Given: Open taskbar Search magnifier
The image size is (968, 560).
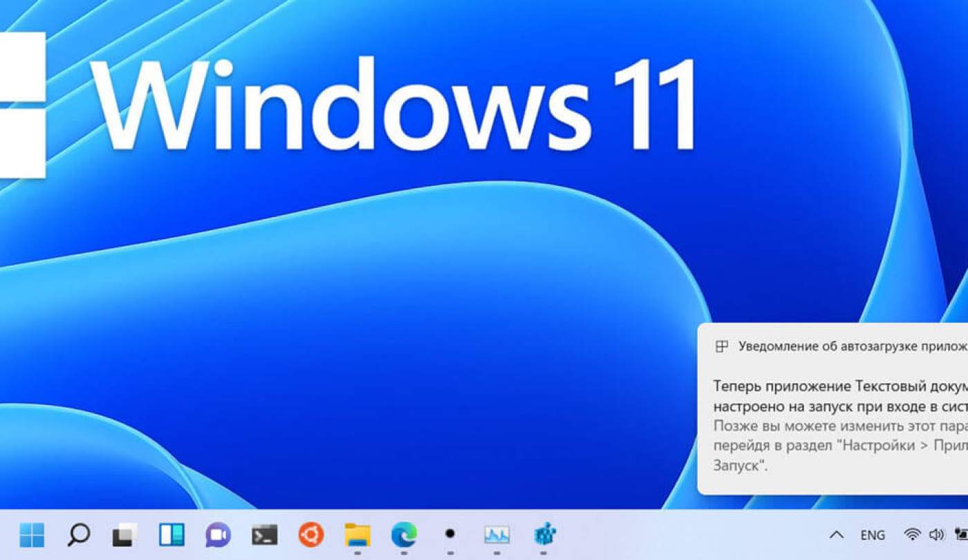Looking at the screenshot, I should [78, 534].
